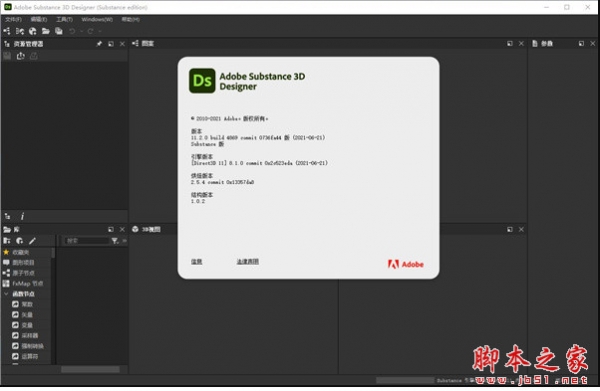The height and width of the screenshot is (391, 600).
Task: Select 矢量 under function nodes
Action: 27,315
